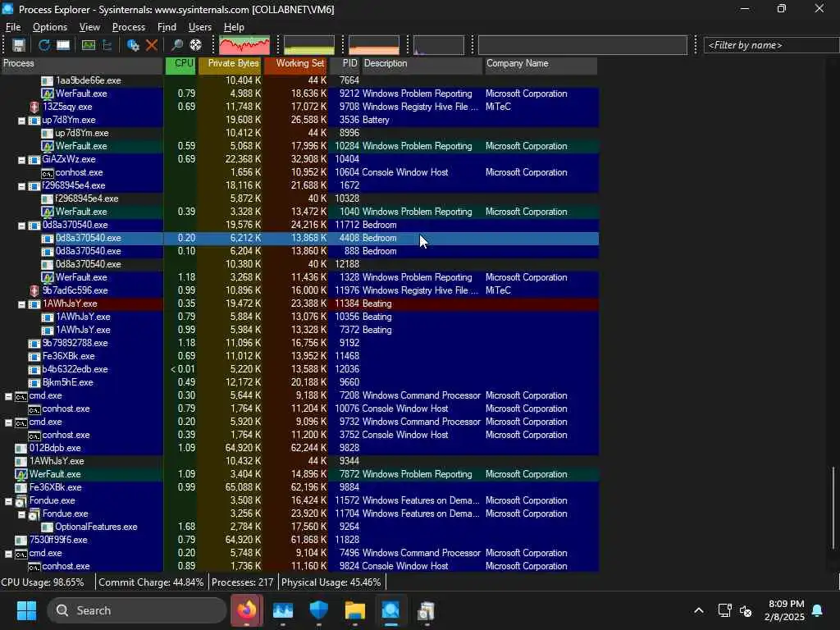Open the commit history mini graph in yellow-green
The image size is (840, 630).
click(309, 46)
